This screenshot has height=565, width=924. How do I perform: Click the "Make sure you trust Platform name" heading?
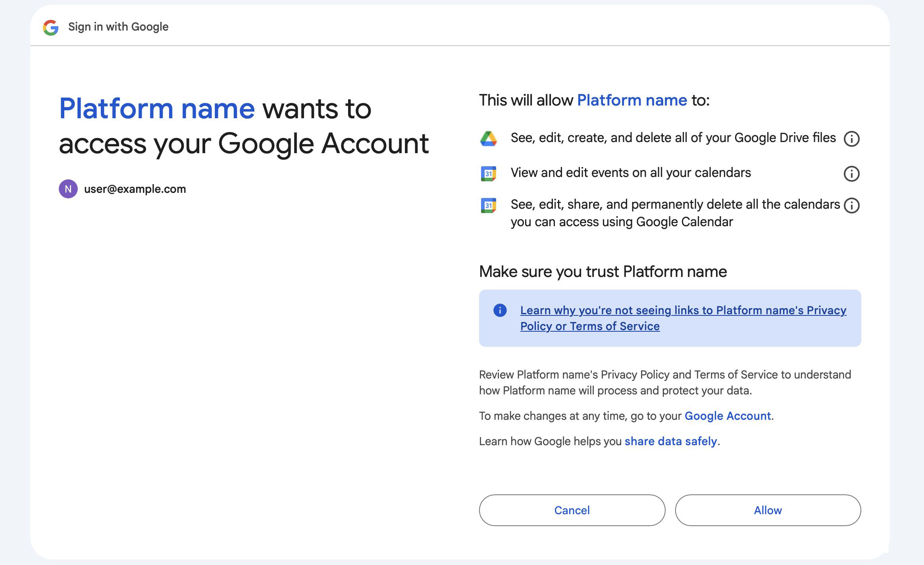pos(603,271)
